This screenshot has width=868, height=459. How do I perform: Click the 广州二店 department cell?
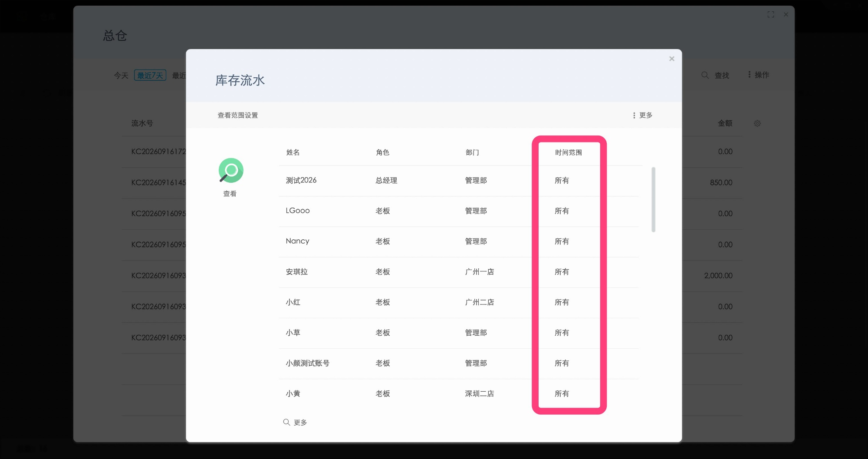(x=480, y=302)
